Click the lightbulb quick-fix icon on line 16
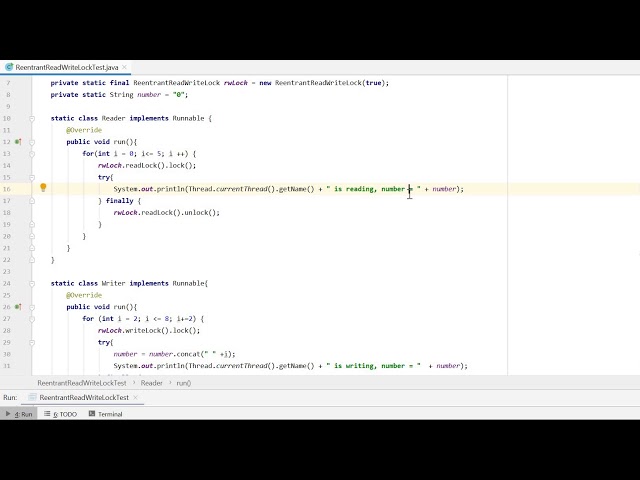This screenshot has width=640, height=480. (43, 188)
